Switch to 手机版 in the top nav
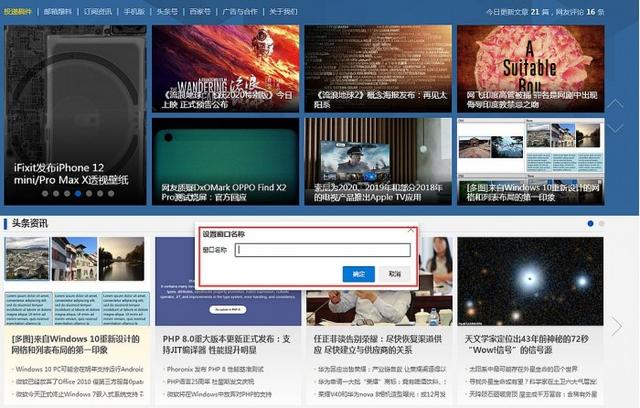 134,12
